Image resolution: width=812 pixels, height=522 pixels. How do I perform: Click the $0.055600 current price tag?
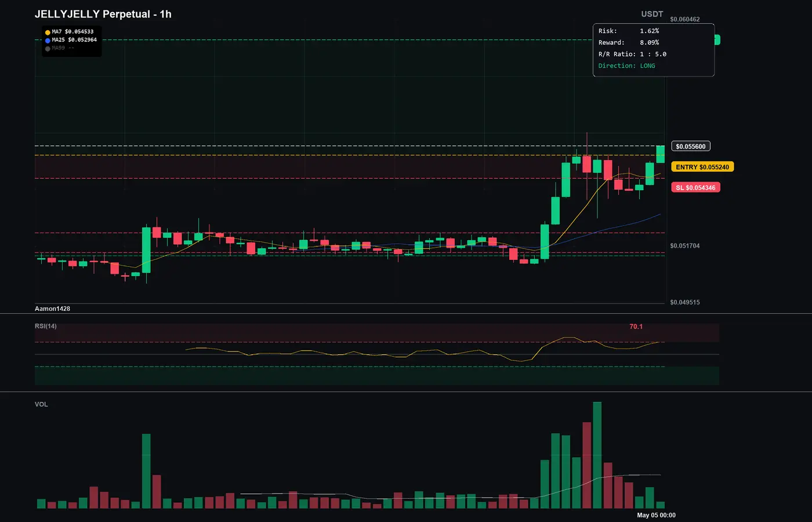point(691,146)
